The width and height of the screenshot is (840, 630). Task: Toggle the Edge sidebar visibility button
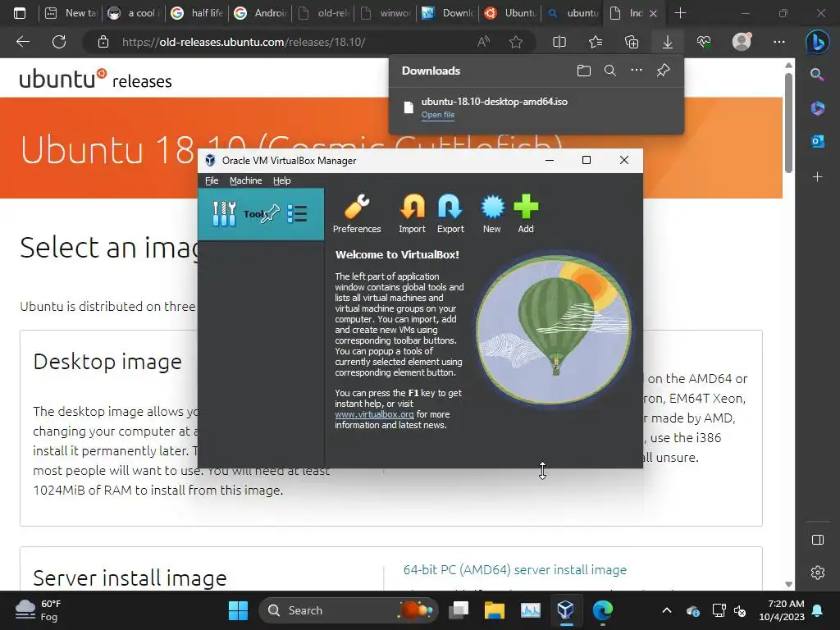[818, 540]
